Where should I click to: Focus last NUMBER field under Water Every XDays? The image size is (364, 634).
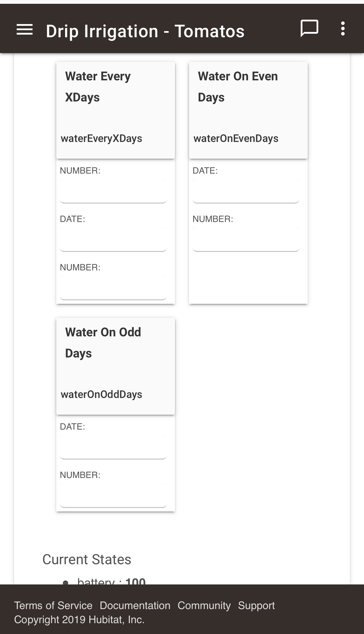point(113,287)
